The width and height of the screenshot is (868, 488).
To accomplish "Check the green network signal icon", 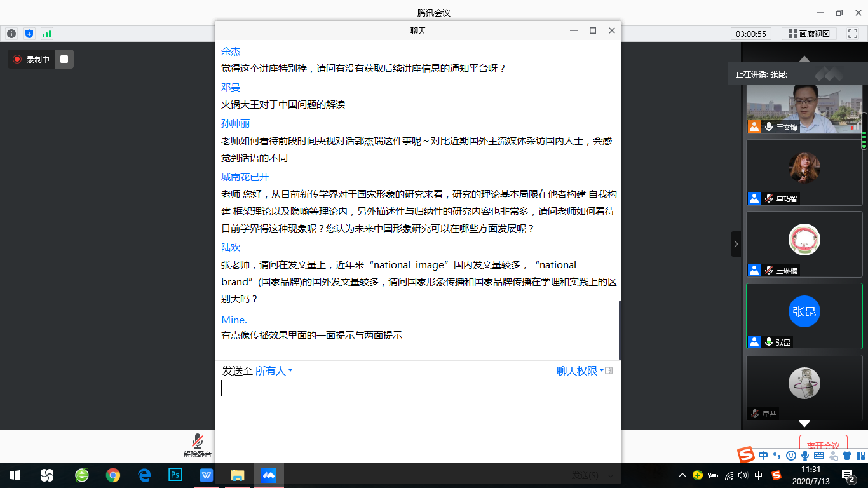I will 46,34.
